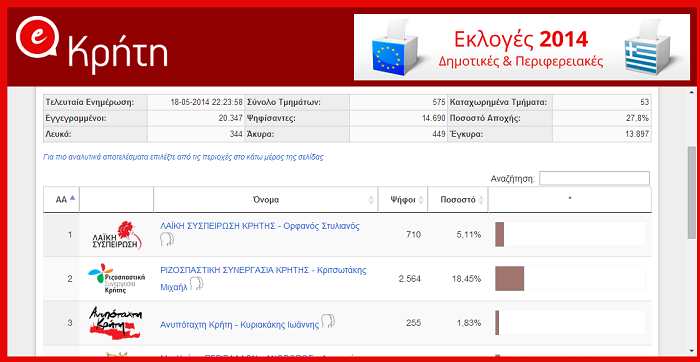
Task: Click the 18,45% percentage bar
Action: coord(509,279)
